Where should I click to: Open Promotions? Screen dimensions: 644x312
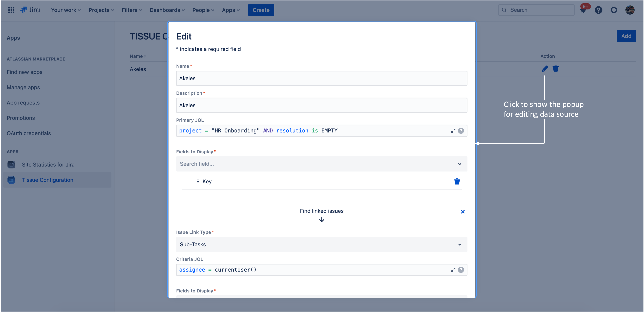click(21, 118)
